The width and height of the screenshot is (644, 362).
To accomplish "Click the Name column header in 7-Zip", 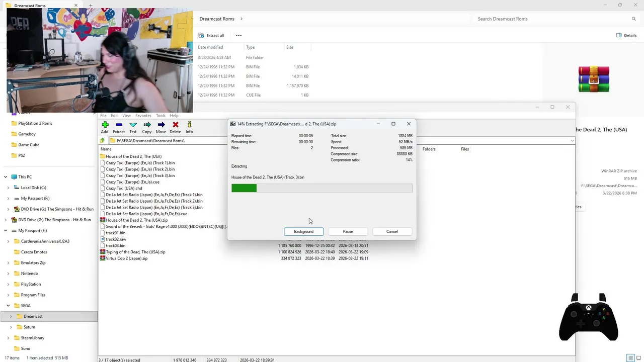I will pos(106,149).
